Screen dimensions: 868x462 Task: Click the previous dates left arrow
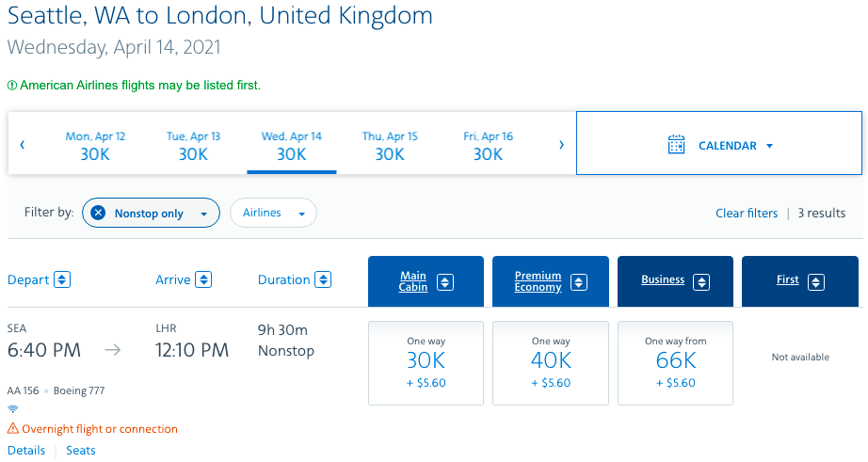click(x=23, y=145)
